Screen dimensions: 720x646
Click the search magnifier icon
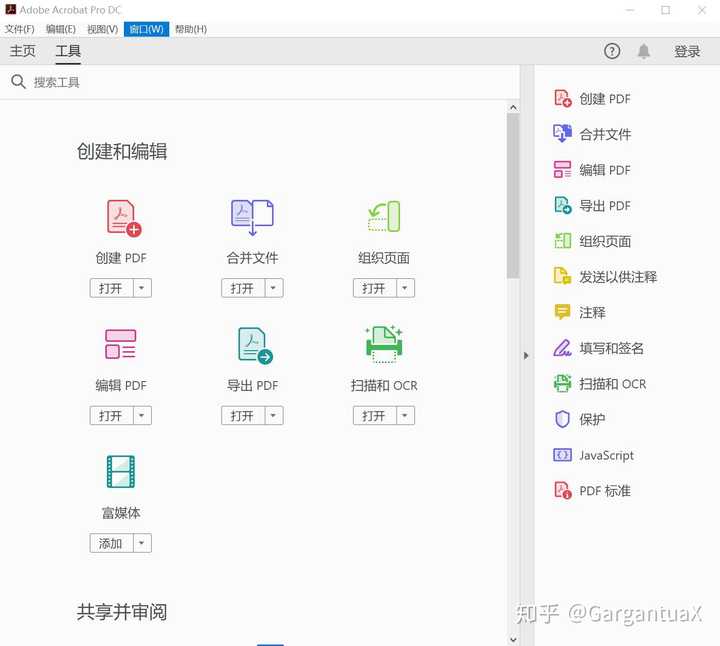pyautogui.click(x=18, y=82)
